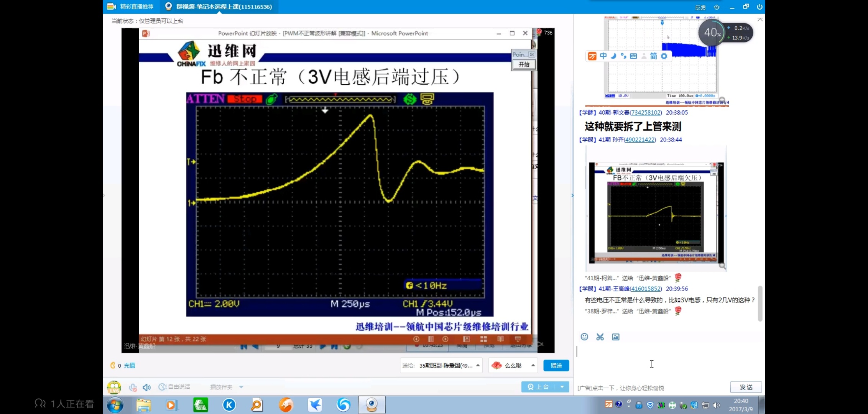Click the 发送 send message button
Screen dimensions: 868x414
point(746,387)
